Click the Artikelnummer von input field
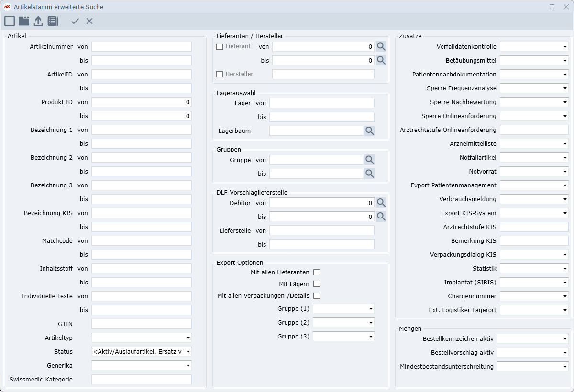 click(141, 47)
